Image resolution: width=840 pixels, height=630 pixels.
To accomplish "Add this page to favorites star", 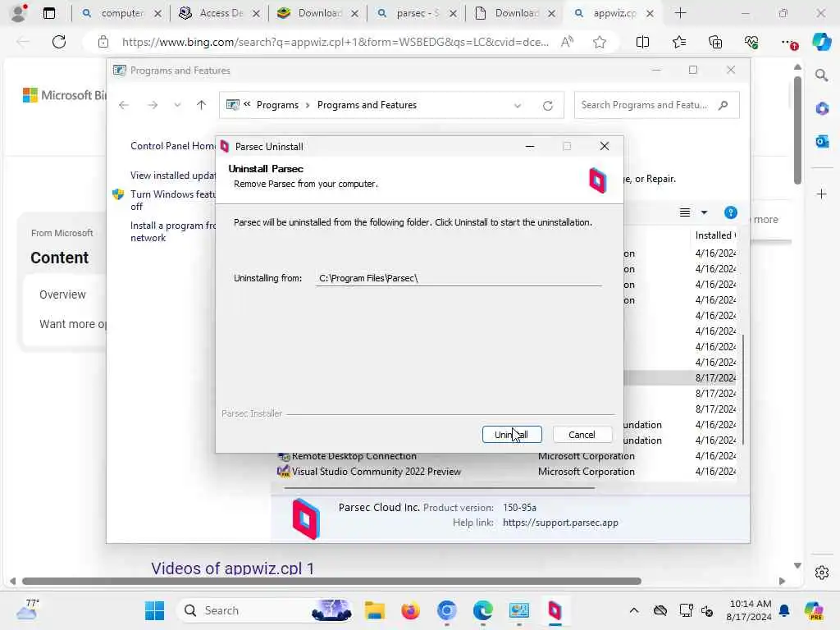I will [600, 42].
